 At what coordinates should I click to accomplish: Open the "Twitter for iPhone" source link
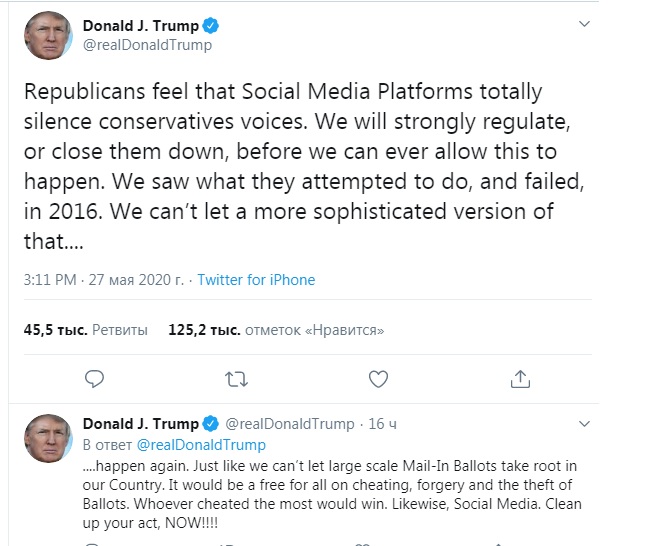point(256,280)
